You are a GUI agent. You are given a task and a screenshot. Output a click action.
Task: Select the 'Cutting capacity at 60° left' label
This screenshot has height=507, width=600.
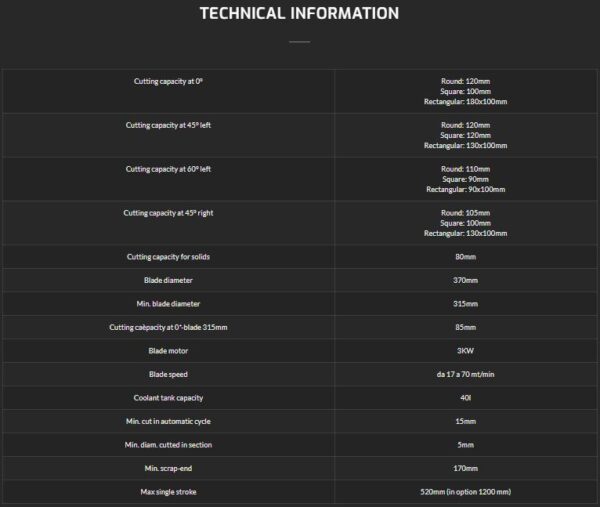[x=168, y=169]
